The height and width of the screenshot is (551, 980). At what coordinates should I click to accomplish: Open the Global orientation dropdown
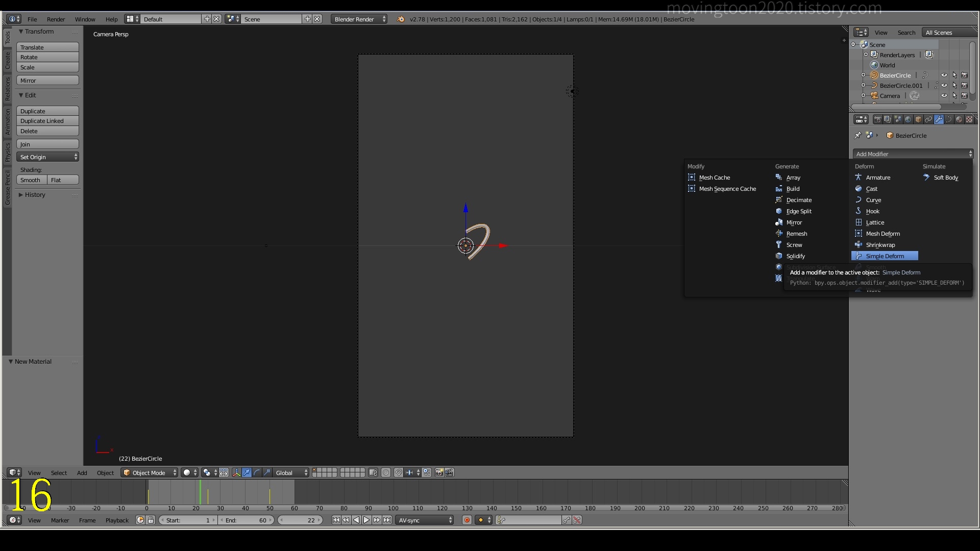tap(291, 472)
